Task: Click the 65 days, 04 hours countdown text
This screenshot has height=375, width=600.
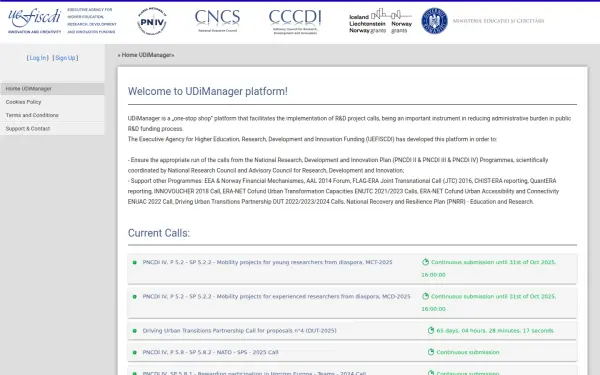Action: pyautogui.click(x=495, y=331)
